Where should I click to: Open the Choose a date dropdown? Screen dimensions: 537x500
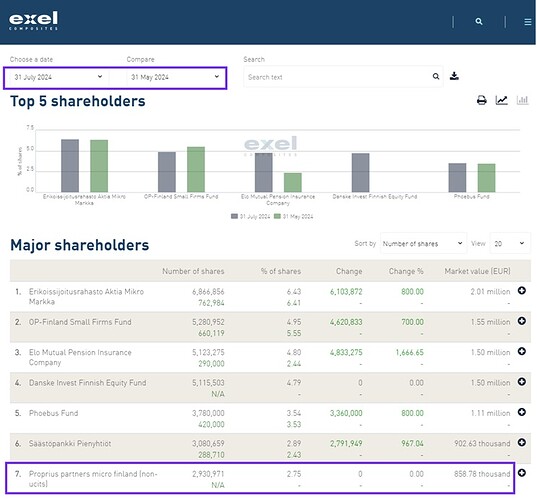(58, 77)
